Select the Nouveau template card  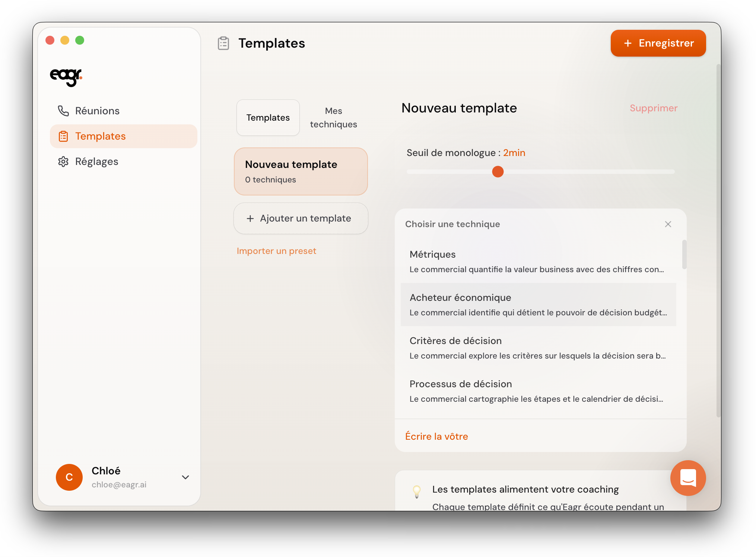[301, 172]
